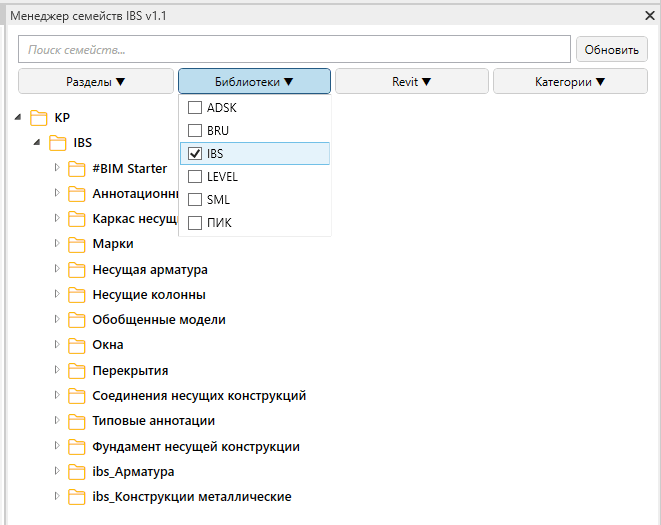Expand the Несущие колонны node arrow
Image resolution: width=661 pixels, height=525 pixels.
click(57, 293)
